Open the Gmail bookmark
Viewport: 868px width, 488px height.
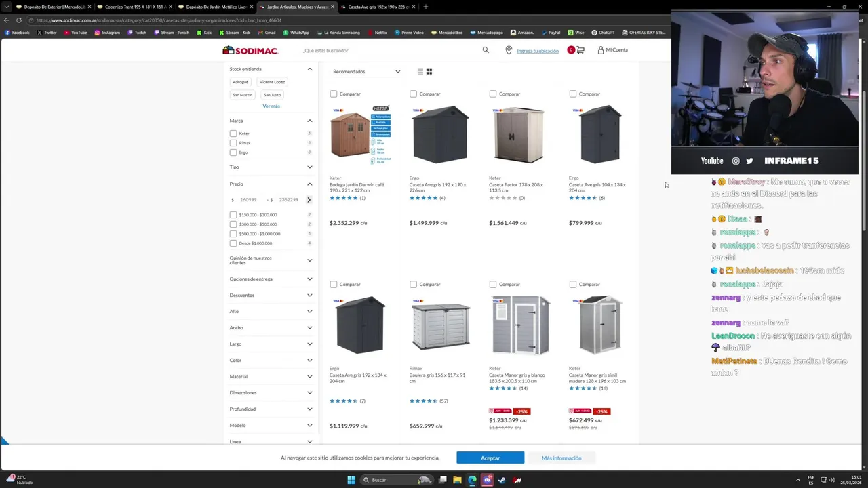[267, 33]
